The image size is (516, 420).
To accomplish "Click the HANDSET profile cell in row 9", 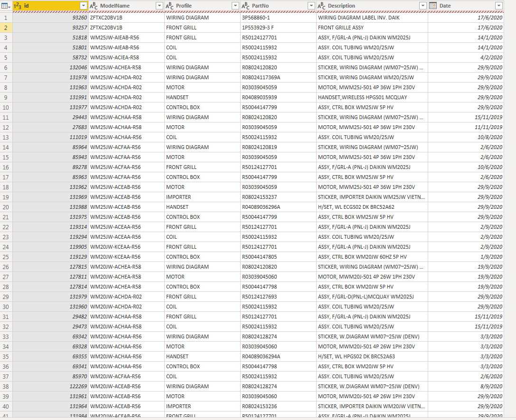I will point(202,97).
